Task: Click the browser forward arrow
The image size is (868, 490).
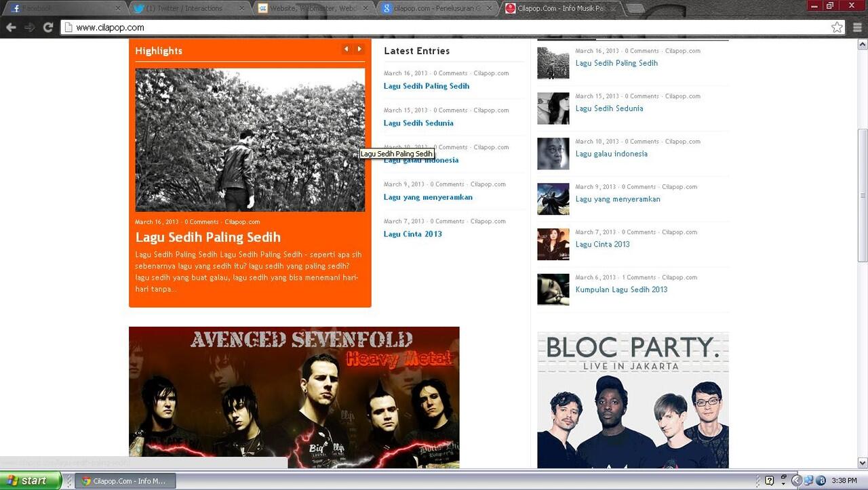Action: point(29,27)
